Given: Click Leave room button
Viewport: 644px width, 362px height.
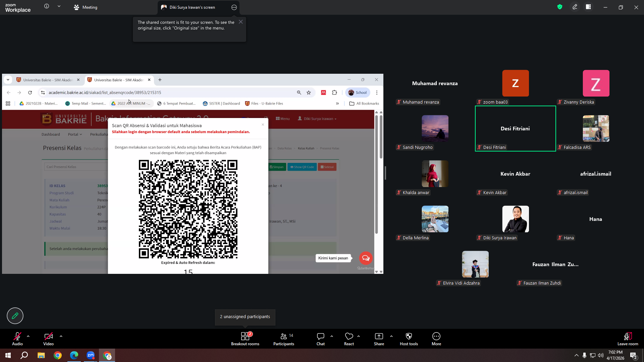Looking at the screenshot, I should click(628, 339).
